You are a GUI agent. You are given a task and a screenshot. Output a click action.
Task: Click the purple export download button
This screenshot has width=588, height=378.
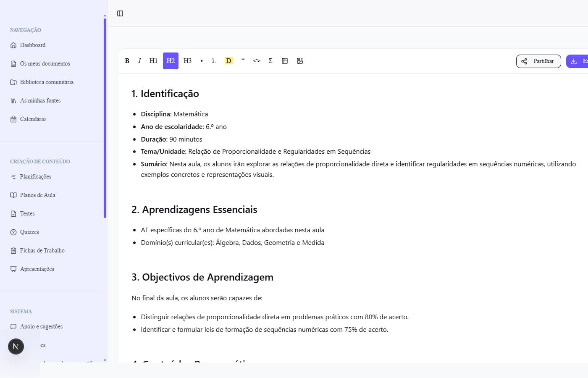coord(577,61)
